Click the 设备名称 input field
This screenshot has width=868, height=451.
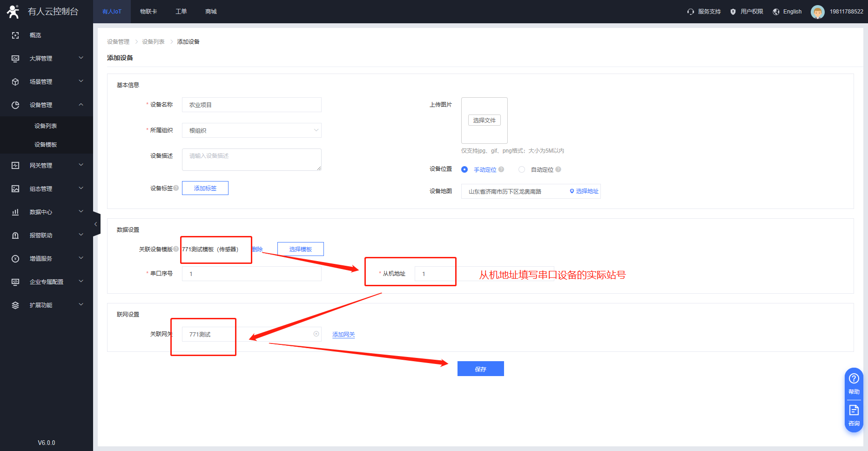pyautogui.click(x=251, y=105)
